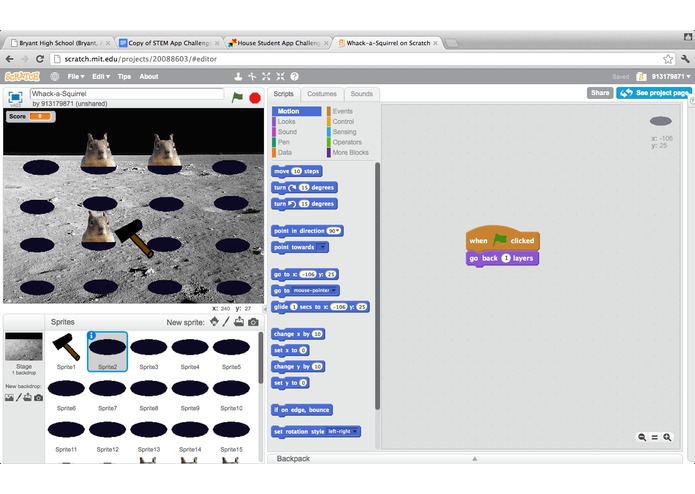Open the 913179871 account dropdown

[x=671, y=77]
